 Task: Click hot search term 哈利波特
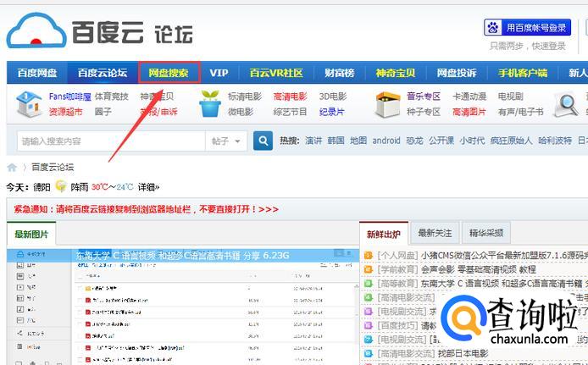click(555, 141)
